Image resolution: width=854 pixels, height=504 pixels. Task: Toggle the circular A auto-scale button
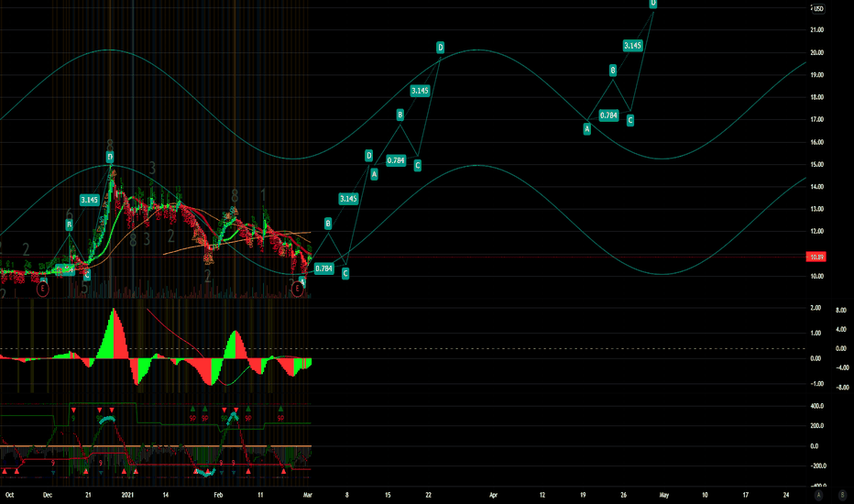pos(818,495)
